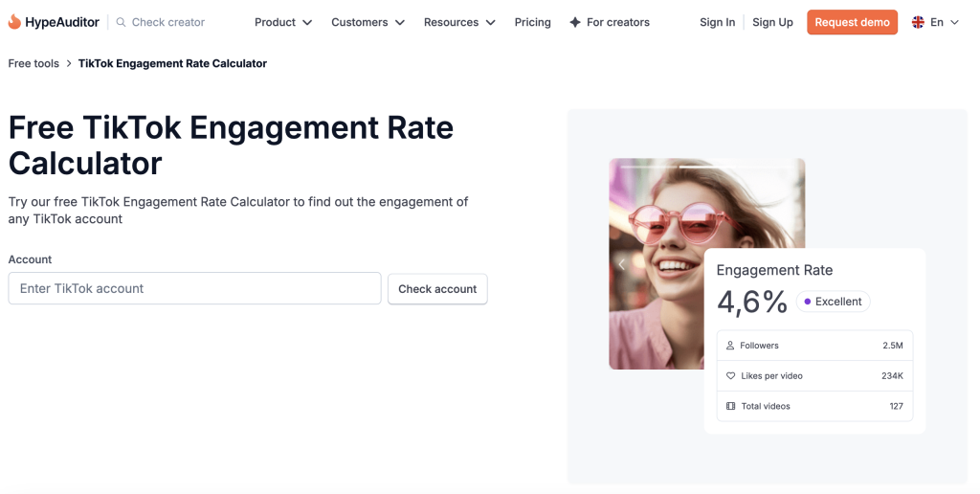Screen dimensions: 980x494
Task: Go to Free tools breadcrumb
Action: 33,63
